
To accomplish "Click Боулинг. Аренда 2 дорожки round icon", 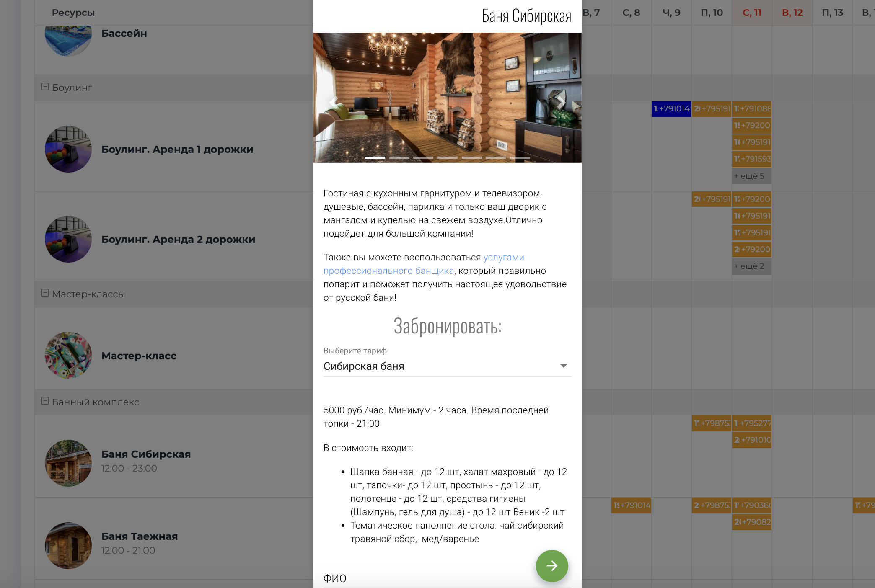I will click(68, 239).
